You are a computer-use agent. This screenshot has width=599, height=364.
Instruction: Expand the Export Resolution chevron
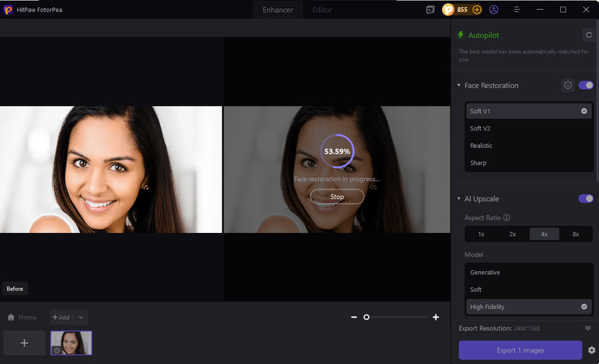pos(588,328)
